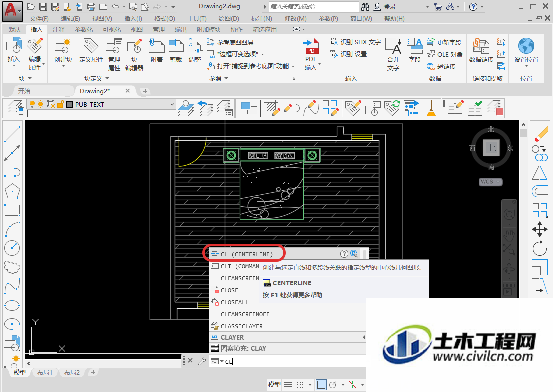Toggle layer lock icon

point(60,104)
